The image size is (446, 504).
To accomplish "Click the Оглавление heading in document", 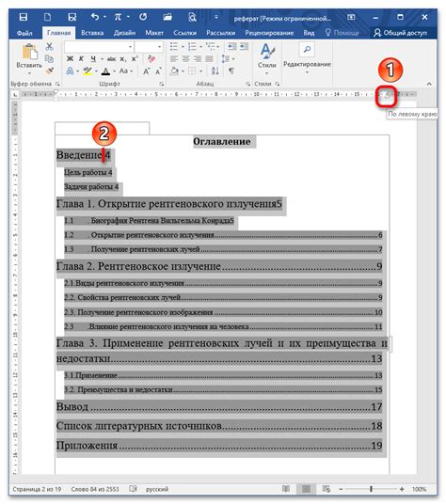I will pyautogui.click(x=221, y=141).
